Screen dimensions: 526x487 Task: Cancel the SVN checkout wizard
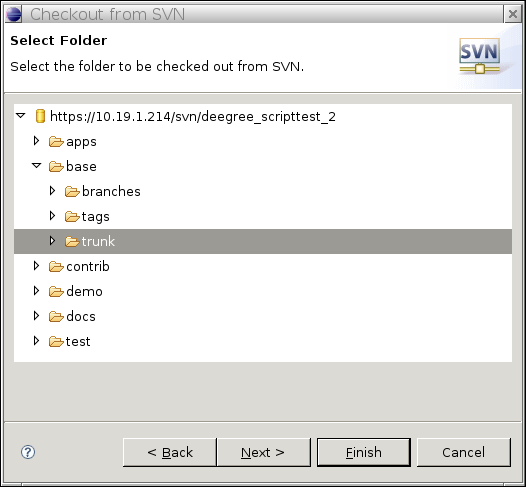point(464,452)
